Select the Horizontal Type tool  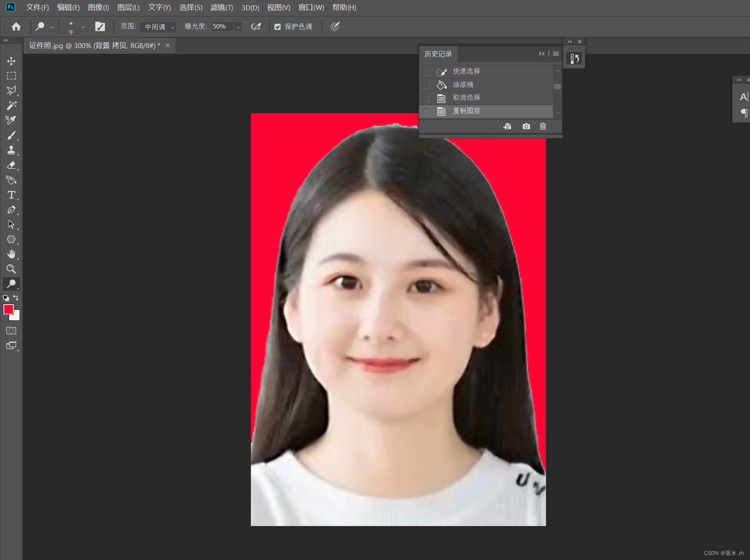(x=11, y=195)
